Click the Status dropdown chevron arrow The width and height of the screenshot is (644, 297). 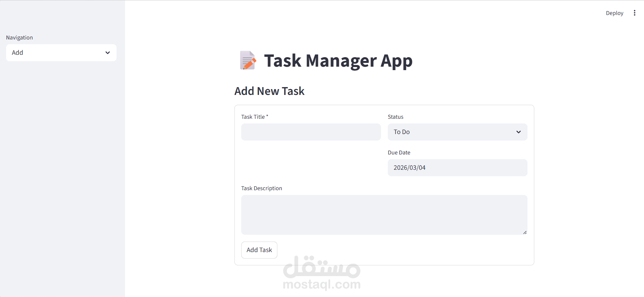click(519, 132)
